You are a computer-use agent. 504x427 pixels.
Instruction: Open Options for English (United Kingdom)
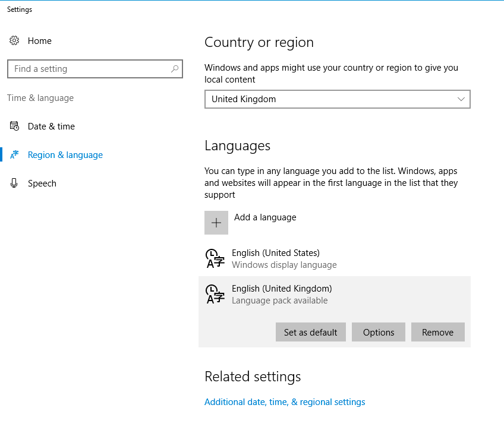[379, 332]
